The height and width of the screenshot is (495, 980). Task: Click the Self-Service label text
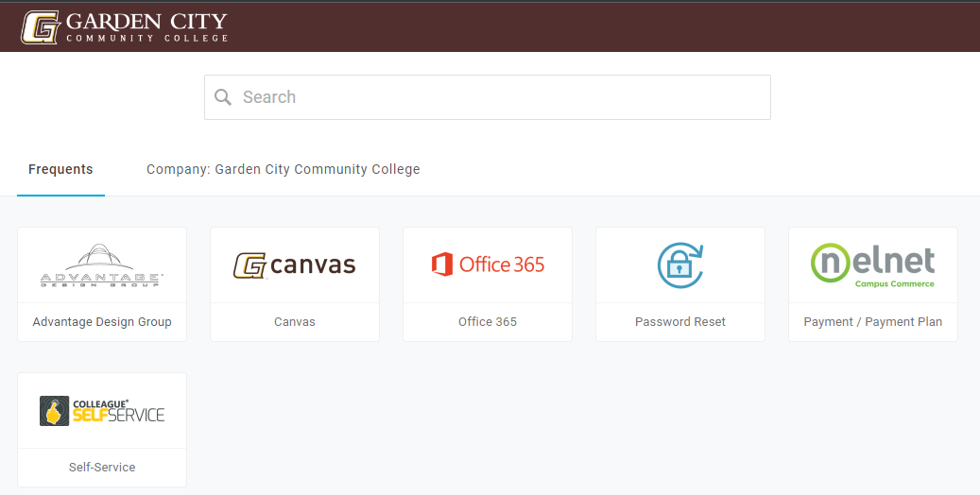(x=102, y=468)
